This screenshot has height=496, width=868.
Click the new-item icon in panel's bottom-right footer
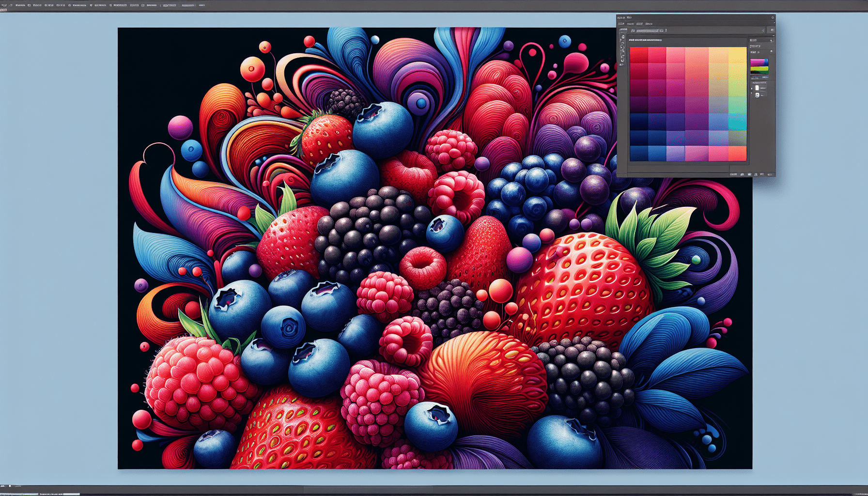756,174
